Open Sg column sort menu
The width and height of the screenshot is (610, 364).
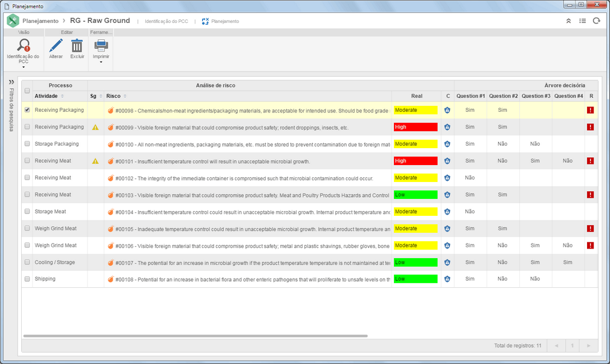point(100,96)
